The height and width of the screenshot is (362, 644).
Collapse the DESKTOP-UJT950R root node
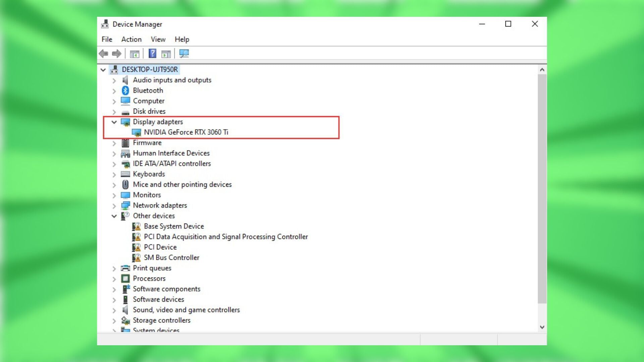click(x=103, y=70)
